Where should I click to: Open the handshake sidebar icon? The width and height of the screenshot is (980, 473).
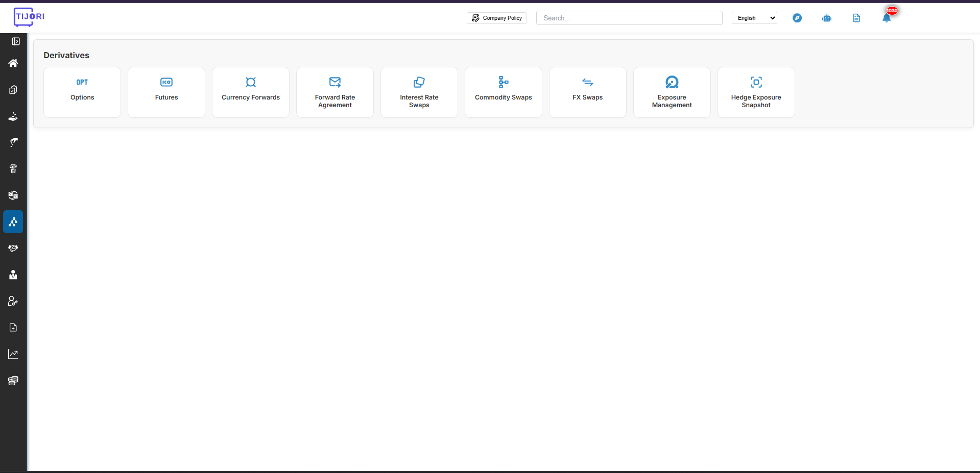click(x=13, y=248)
